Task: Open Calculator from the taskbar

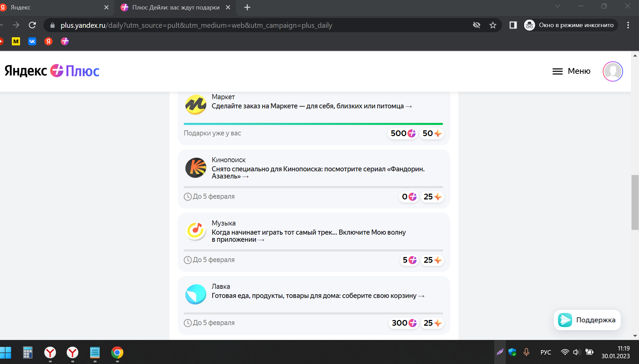Action: (28, 352)
